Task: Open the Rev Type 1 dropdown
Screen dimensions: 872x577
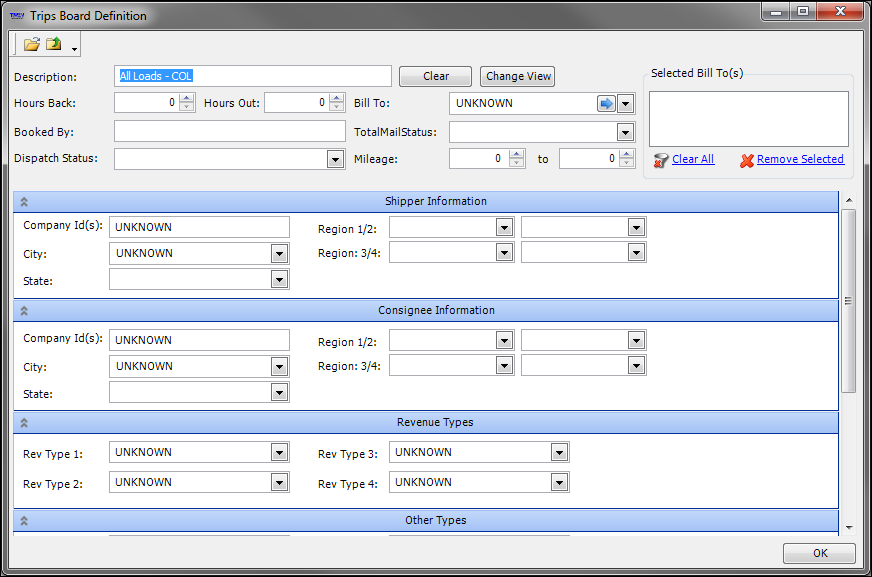Action: pyautogui.click(x=279, y=453)
